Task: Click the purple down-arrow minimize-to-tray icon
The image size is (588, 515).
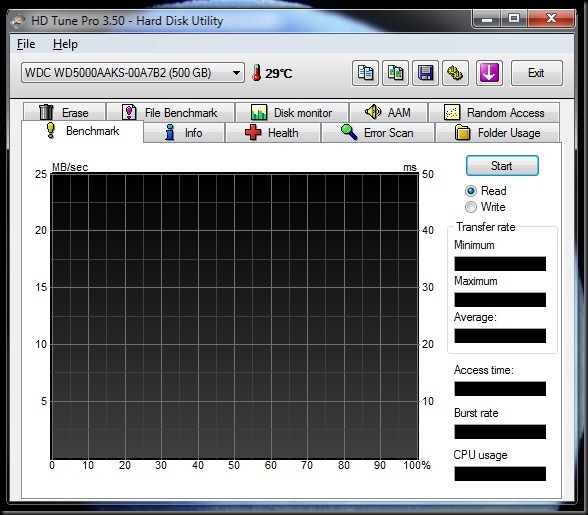Action: point(489,73)
